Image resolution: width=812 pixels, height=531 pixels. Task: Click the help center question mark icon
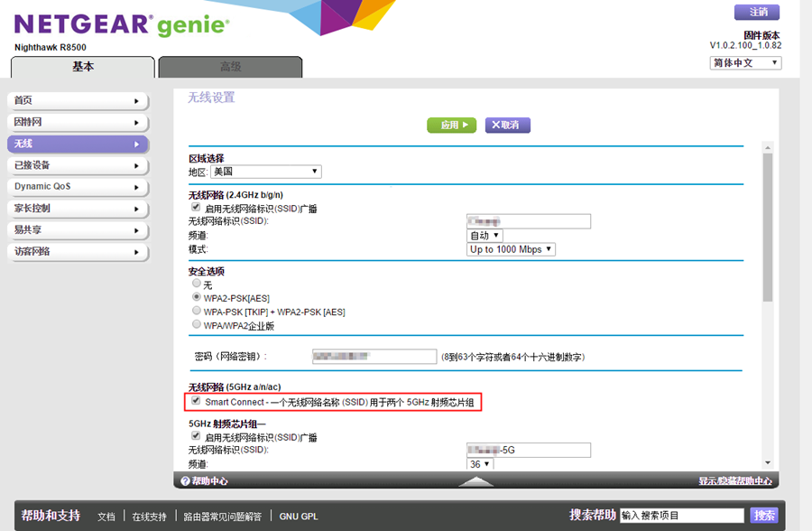click(185, 481)
